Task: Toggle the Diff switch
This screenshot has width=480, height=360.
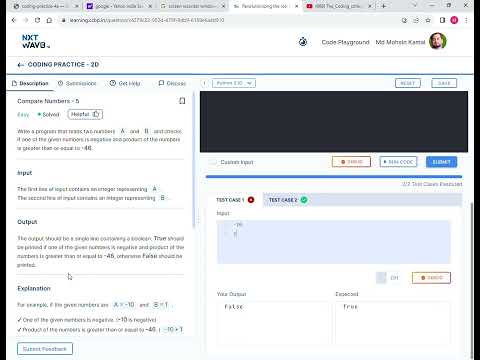Action: click(381, 278)
